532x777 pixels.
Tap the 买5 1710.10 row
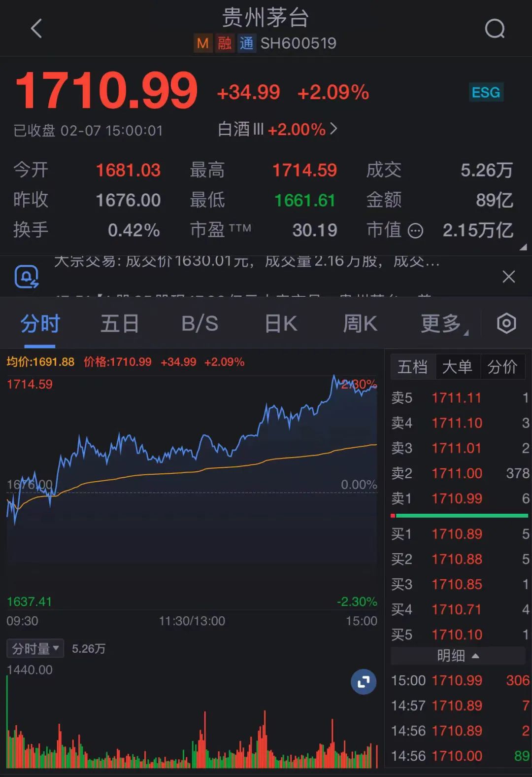[x=460, y=635]
